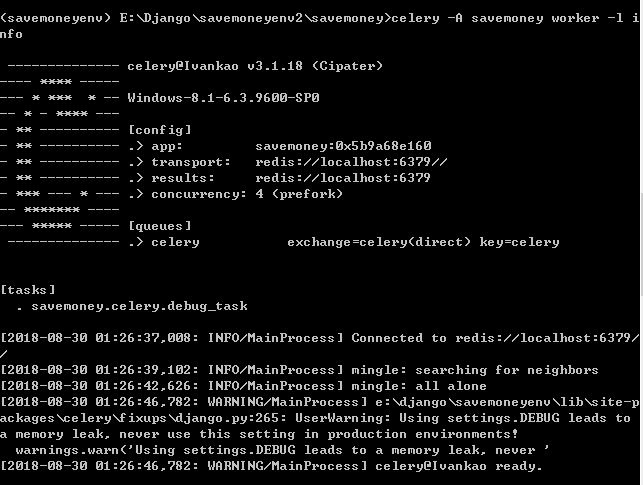Screen dimensions: 643x485
Task: Click the 'concurrency: 4 (prefork)' line
Action: click(247, 194)
